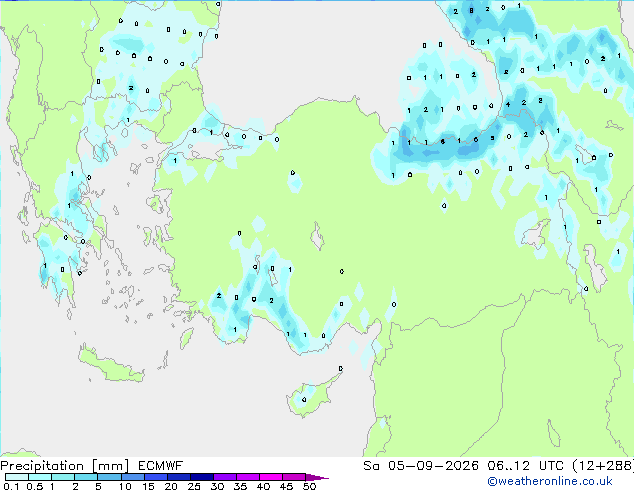Click the 'Precipitation' title word
Image resolution: width=634 pixels, height=490 pixels.
pyautogui.click(x=42, y=466)
